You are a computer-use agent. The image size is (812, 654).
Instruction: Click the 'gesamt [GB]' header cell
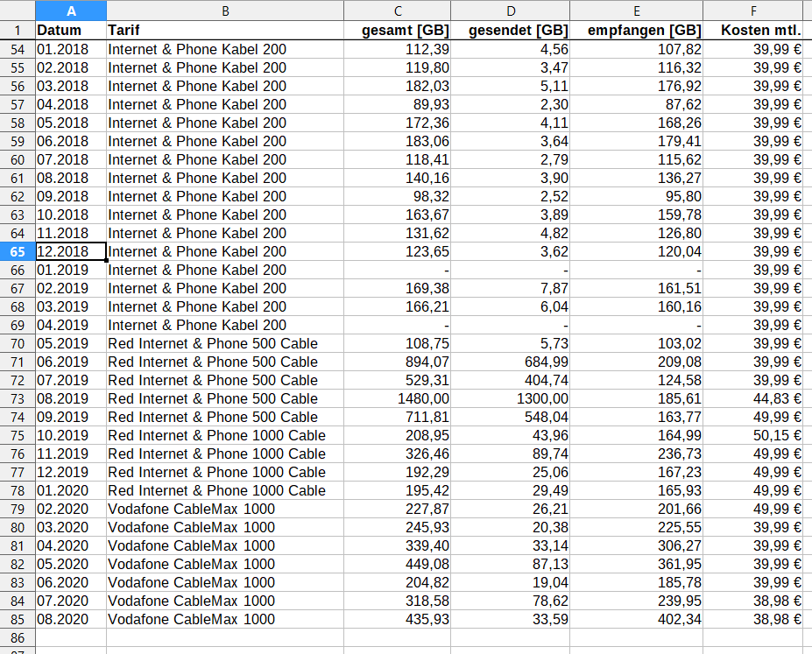click(397, 31)
